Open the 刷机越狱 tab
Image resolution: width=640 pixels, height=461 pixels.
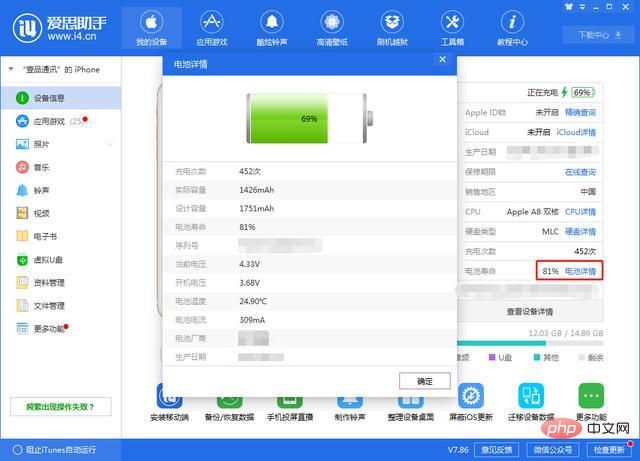(x=392, y=28)
